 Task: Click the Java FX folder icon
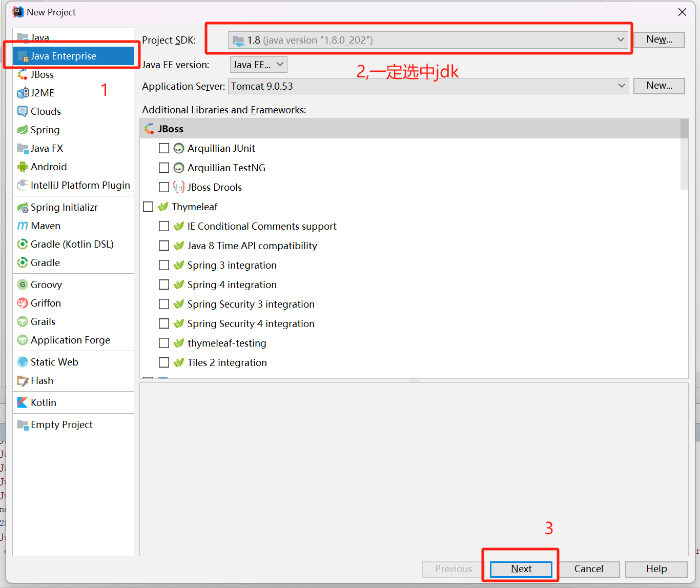click(x=23, y=149)
